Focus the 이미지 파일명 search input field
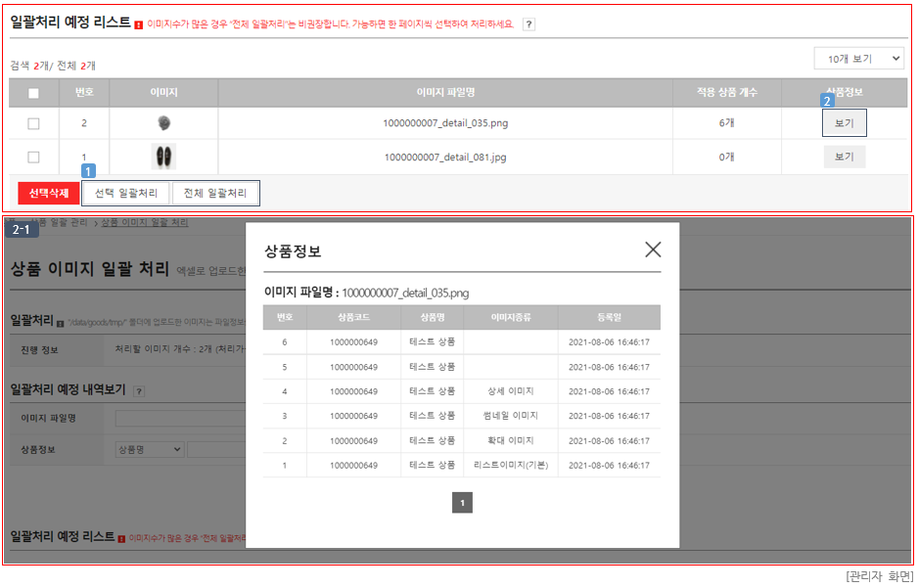 click(x=180, y=418)
